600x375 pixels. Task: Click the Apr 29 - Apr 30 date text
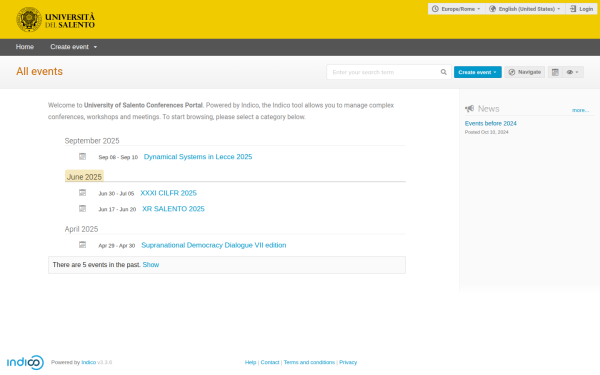tap(117, 246)
